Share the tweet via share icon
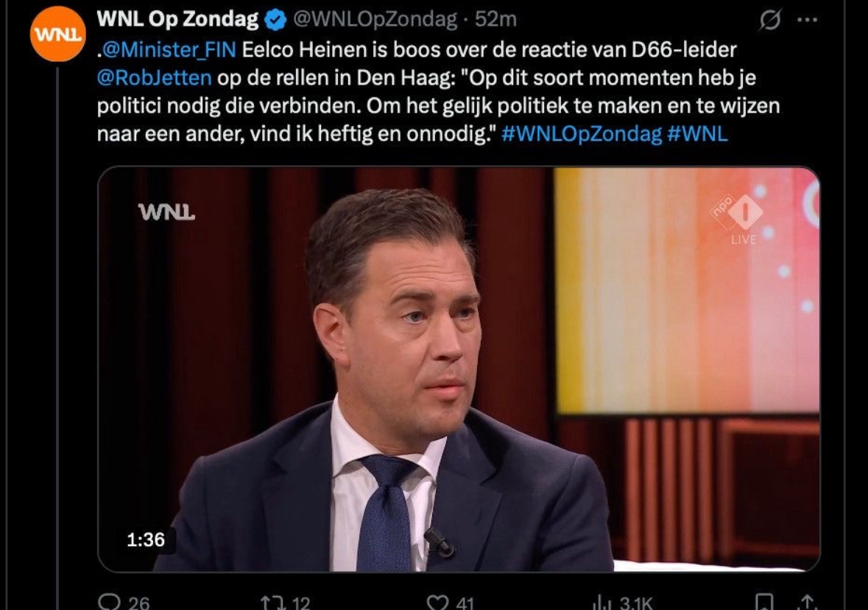868x610 pixels. 807,602
